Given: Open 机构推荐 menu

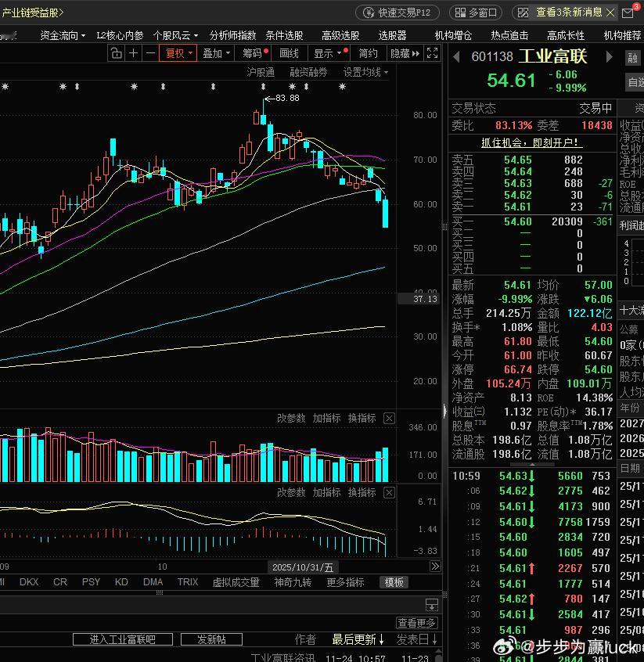Looking at the screenshot, I should click(622, 35).
